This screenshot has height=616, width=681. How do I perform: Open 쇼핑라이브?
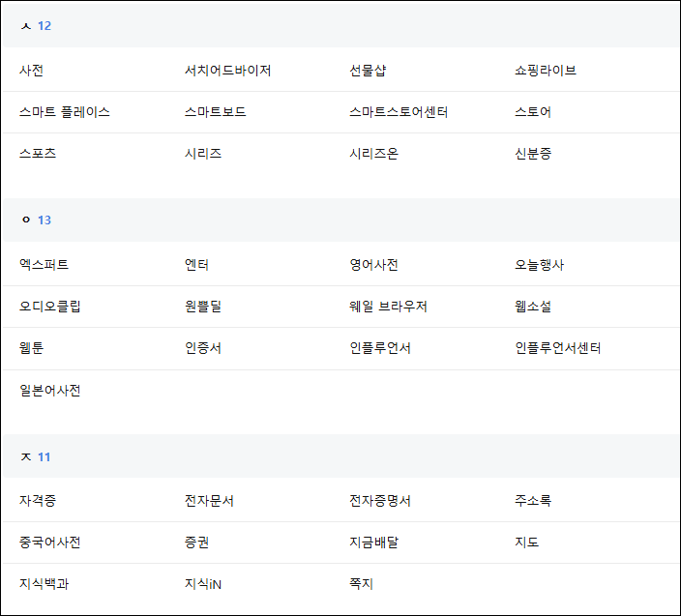pyautogui.click(x=546, y=71)
